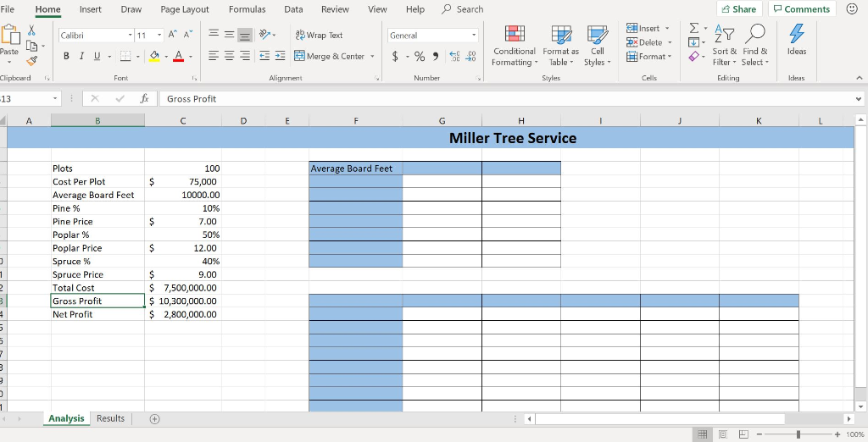The height and width of the screenshot is (442, 868).
Task: Expand Merge & Center options arrow
Action: pyautogui.click(x=372, y=57)
